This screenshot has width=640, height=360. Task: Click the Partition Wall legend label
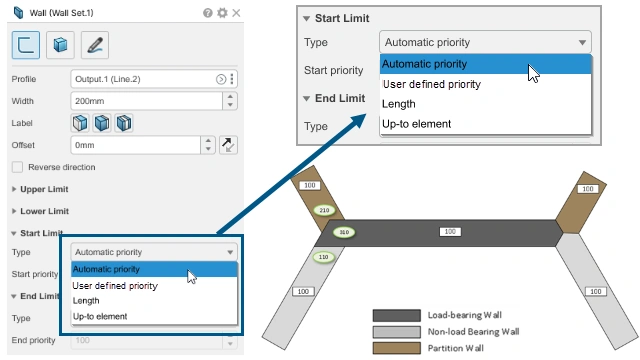pos(456,348)
